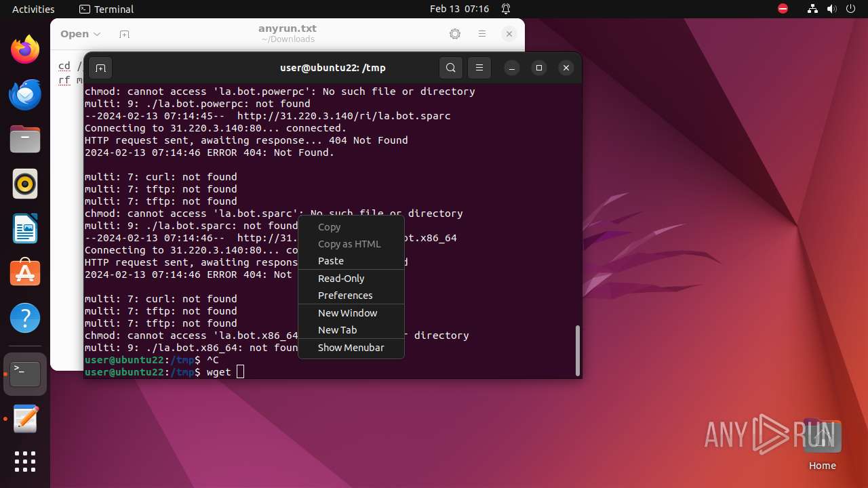Choose Copy as HTML from context menu
This screenshot has width=868, height=488.
(351, 244)
